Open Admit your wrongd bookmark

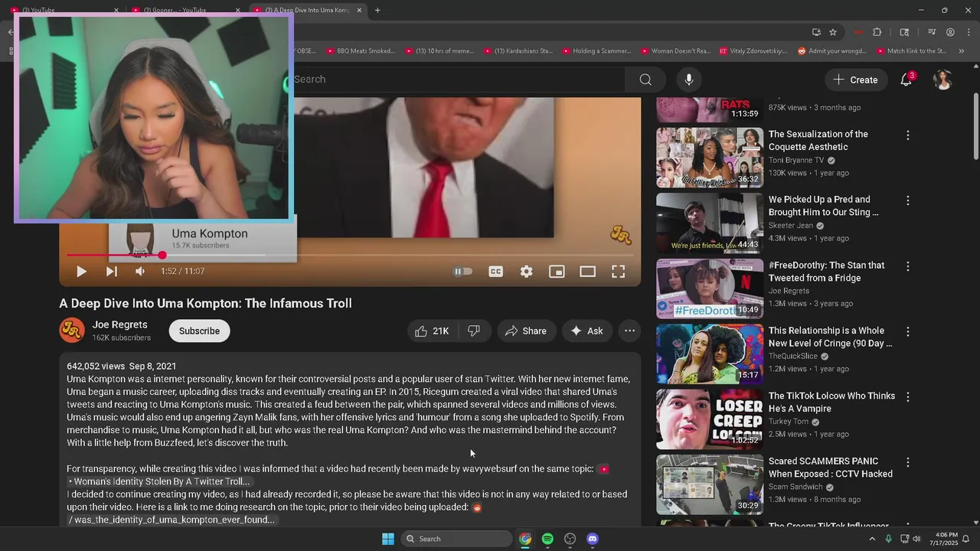click(832, 51)
